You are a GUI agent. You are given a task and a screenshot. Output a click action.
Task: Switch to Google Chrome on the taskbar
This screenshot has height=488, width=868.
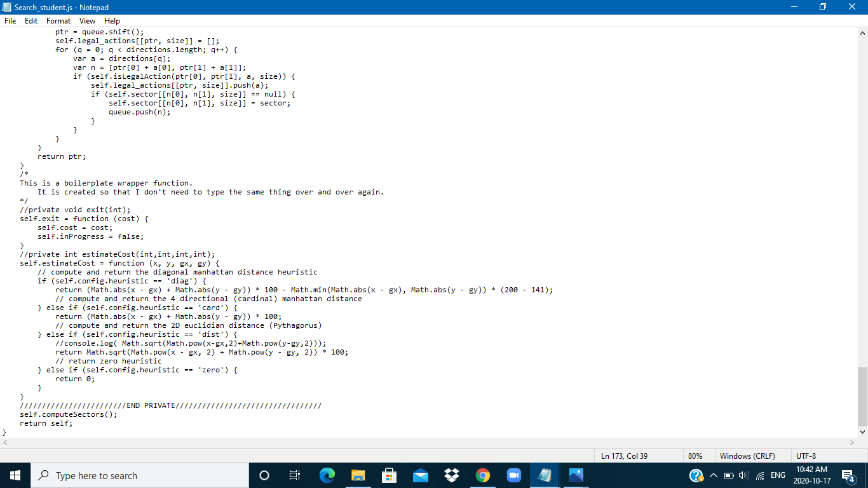click(x=482, y=475)
